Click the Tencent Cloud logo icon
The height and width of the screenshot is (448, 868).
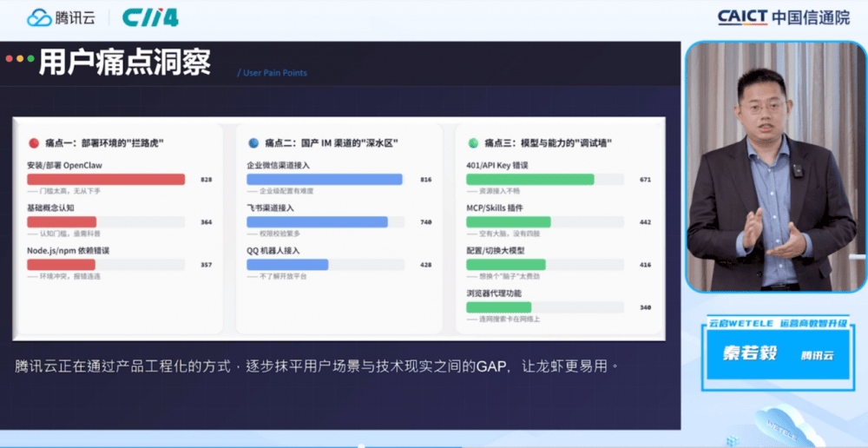(40, 17)
